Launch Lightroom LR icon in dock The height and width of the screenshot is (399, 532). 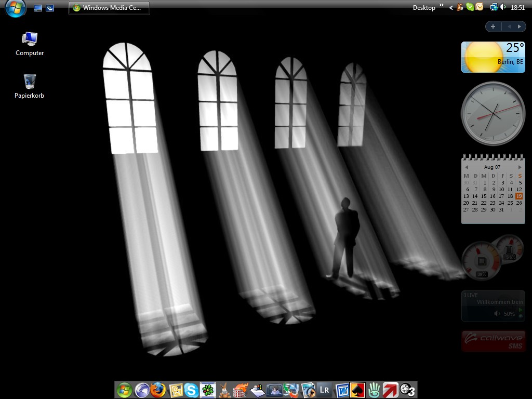pyautogui.click(x=325, y=390)
